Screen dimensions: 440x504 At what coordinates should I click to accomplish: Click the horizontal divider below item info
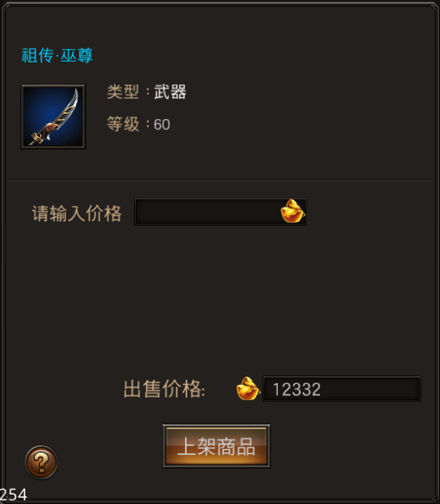(x=220, y=180)
